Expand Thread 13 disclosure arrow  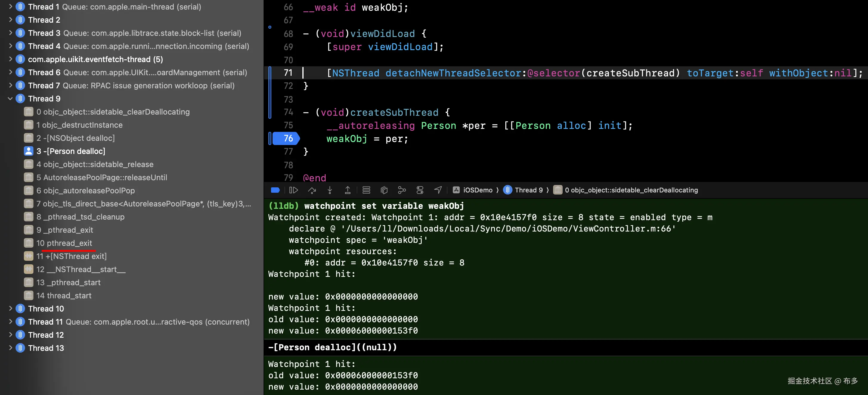pyautogui.click(x=10, y=348)
